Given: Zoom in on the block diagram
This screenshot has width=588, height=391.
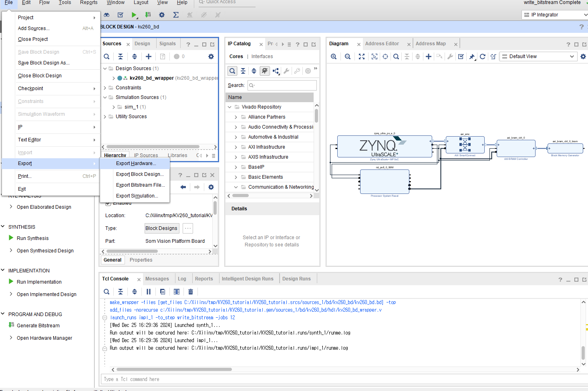Looking at the screenshot, I should click(334, 56).
